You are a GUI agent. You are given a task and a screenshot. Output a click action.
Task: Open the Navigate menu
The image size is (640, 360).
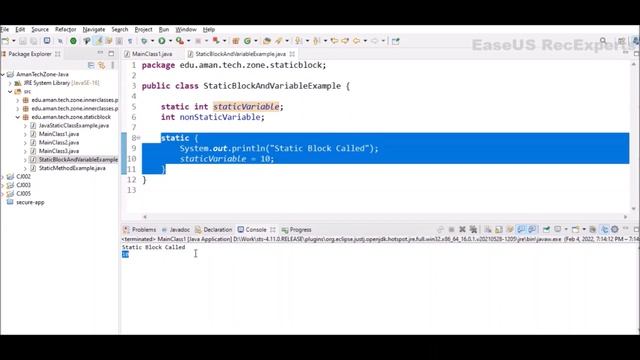pos(94,29)
